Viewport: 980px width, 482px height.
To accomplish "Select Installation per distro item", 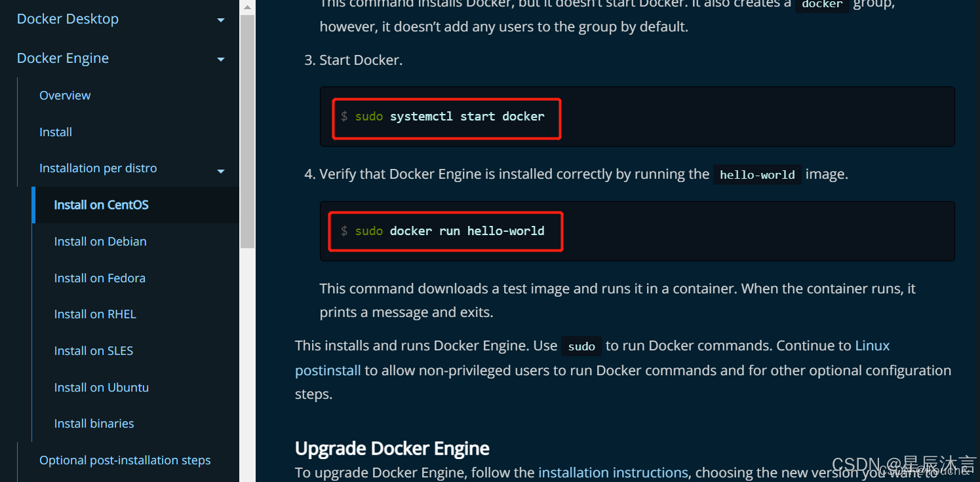I will 98,168.
